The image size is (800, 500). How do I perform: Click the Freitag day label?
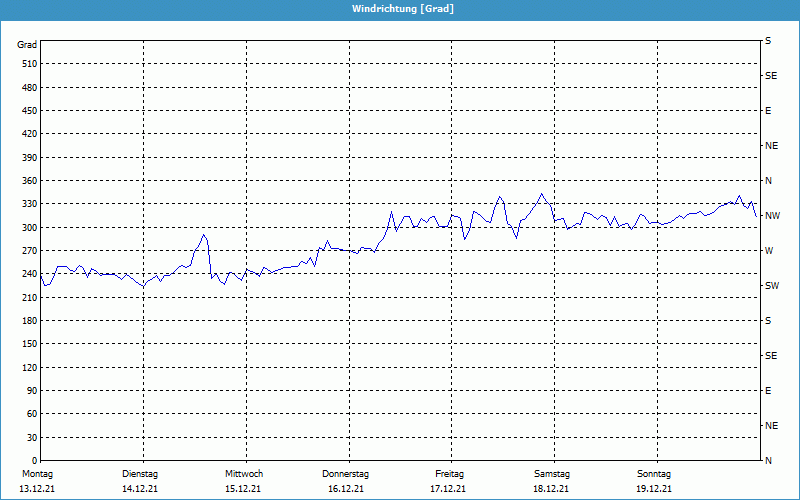coord(450,473)
